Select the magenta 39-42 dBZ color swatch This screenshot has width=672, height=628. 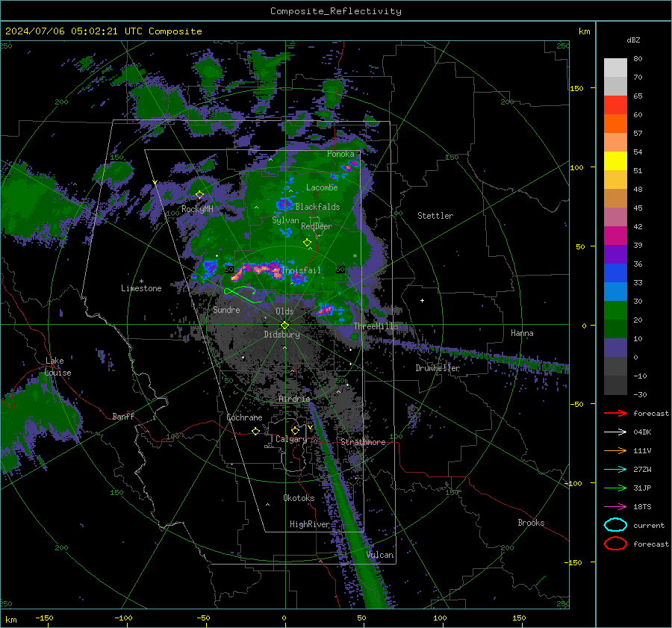click(615, 236)
